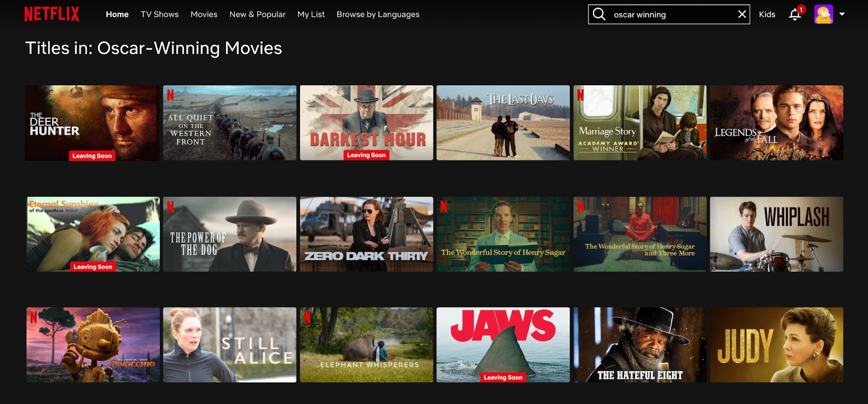Open the Pinocchio thumbnail
868x404 pixels.
point(93,345)
